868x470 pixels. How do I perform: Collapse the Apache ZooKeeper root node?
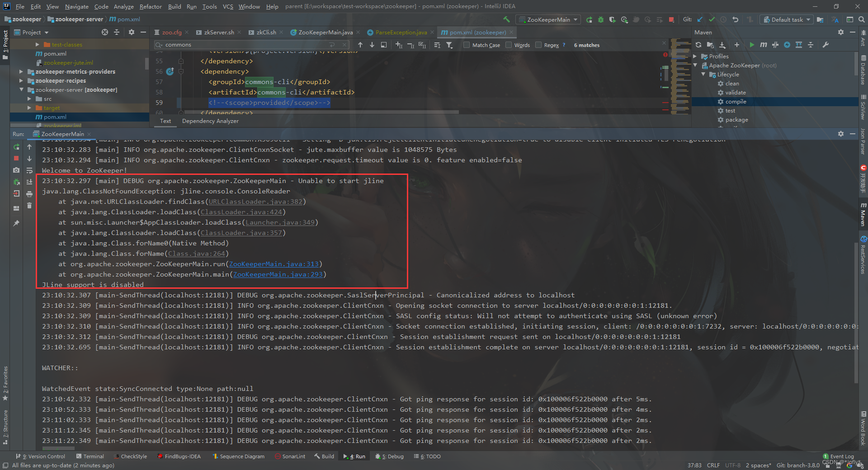pos(695,65)
